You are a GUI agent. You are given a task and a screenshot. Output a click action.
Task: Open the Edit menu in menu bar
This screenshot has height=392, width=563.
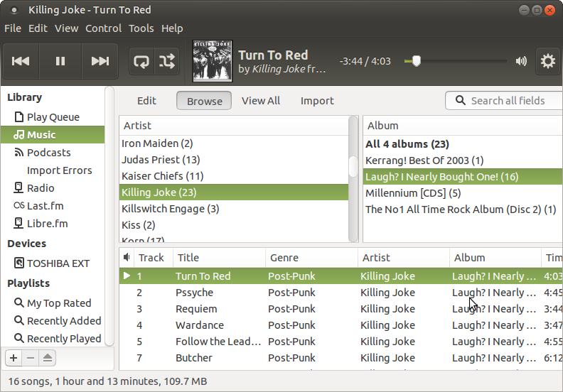click(38, 28)
